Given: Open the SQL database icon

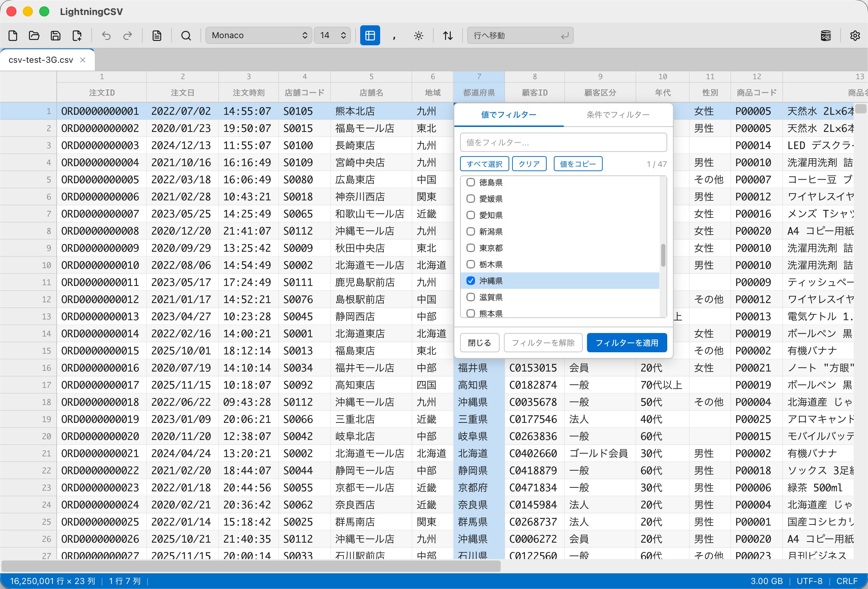Looking at the screenshot, I should [x=826, y=36].
